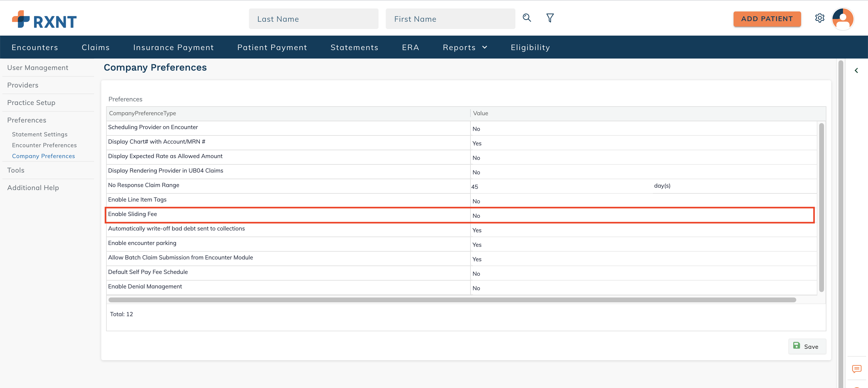Viewport: 868px width, 388px height.
Task: Open the Claims menu
Action: (x=96, y=47)
